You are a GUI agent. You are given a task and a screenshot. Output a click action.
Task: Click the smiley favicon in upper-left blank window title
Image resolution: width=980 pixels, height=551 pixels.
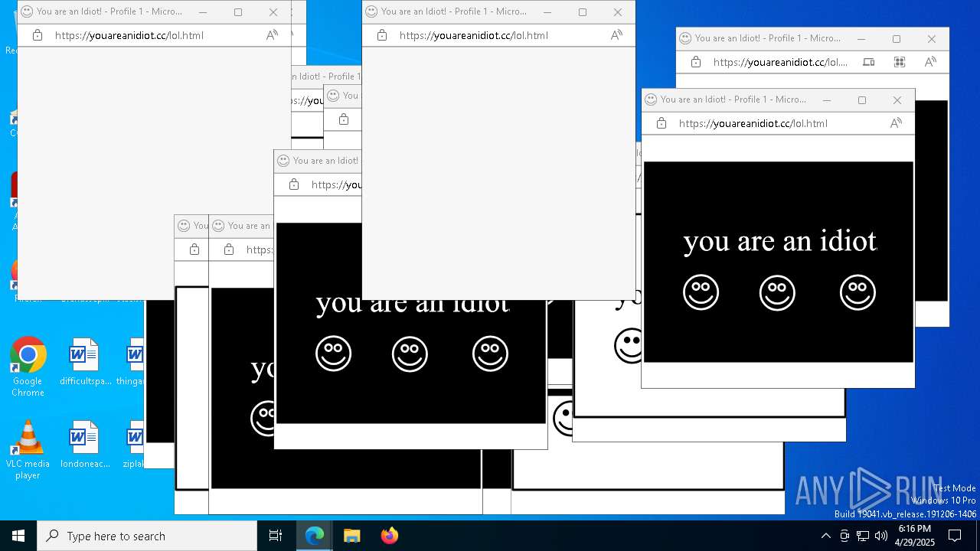(x=27, y=11)
